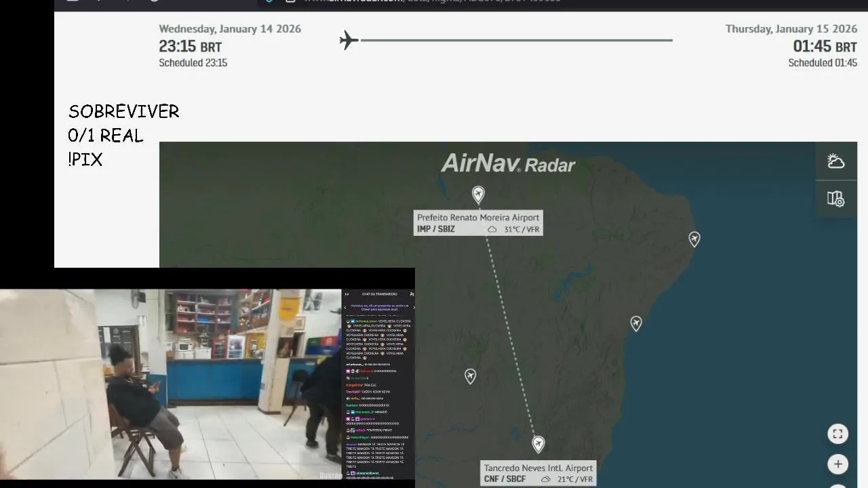The width and height of the screenshot is (868, 488).
Task: Click Wednesday, January 14 2026 date
Action: pos(230,28)
